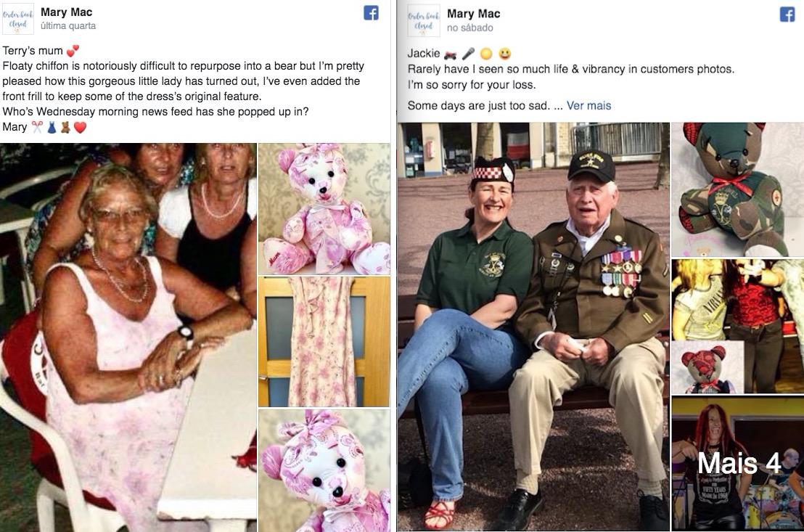This screenshot has width=804, height=532.
Task: Open the 'última quarta' post timestamp
Action: (x=68, y=25)
